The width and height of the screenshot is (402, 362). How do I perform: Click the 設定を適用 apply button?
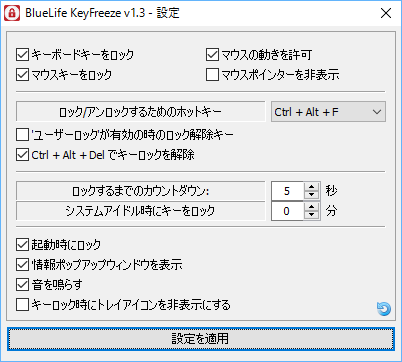pyautogui.click(x=201, y=339)
